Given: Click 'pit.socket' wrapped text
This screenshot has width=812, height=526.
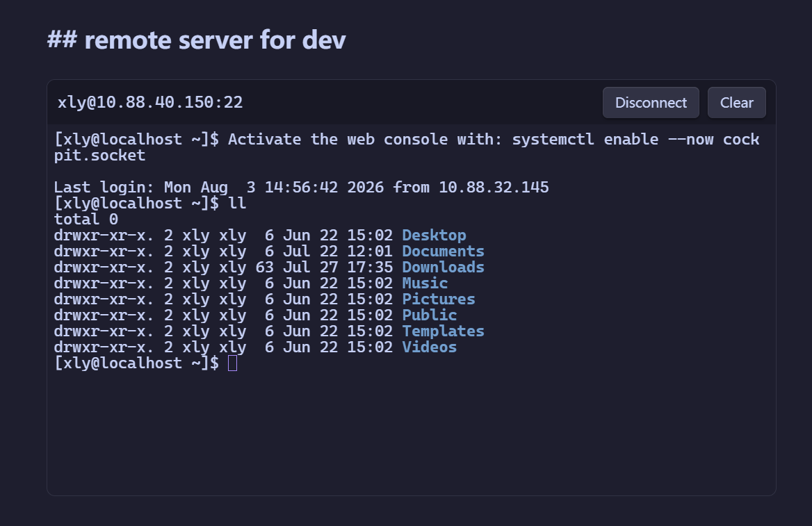Looking at the screenshot, I should pyautogui.click(x=99, y=156).
